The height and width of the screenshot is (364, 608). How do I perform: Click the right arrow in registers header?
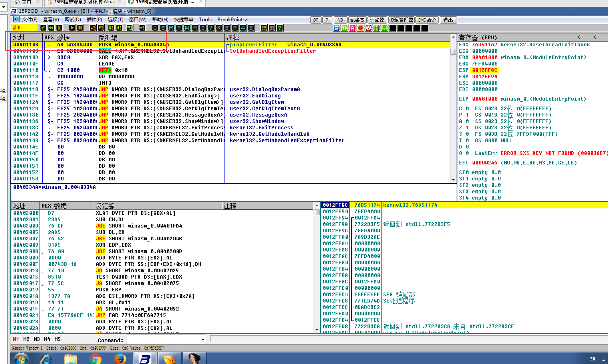[x=595, y=37]
